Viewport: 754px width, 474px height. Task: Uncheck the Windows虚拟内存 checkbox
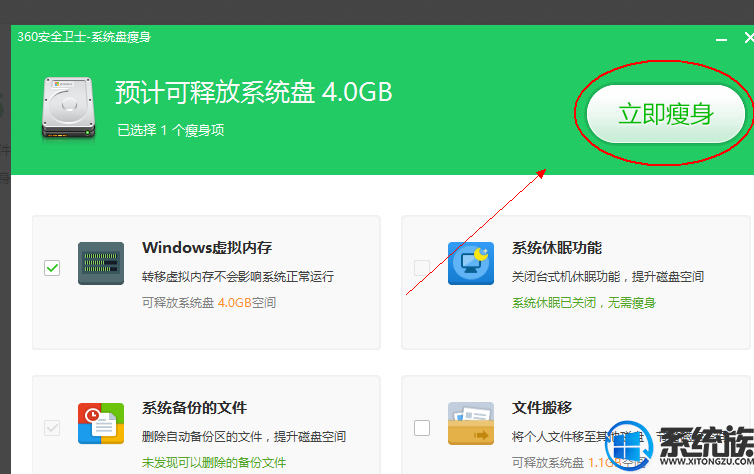[x=52, y=268]
